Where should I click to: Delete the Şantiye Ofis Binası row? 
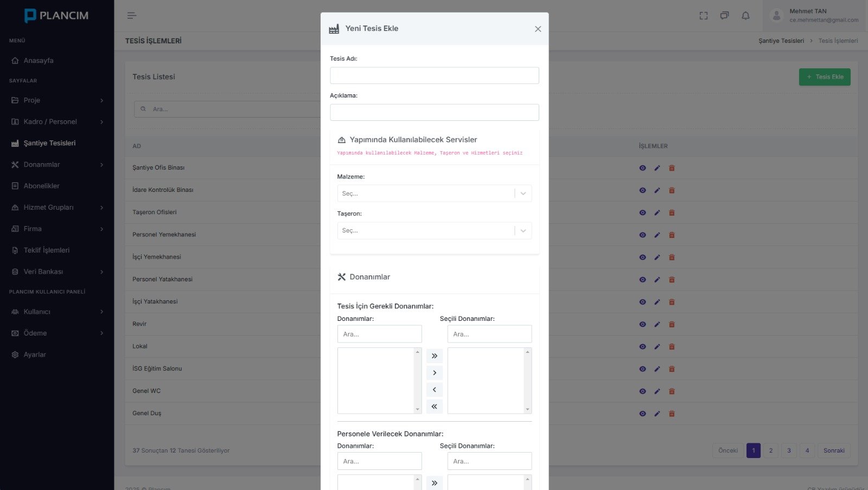pyautogui.click(x=672, y=168)
